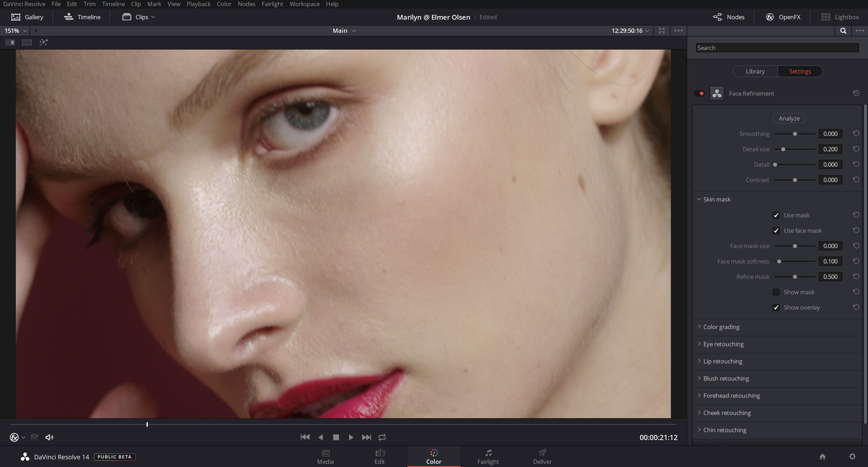Click the split screen view icon
The width and height of the screenshot is (868, 467).
pyautogui.click(x=10, y=43)
